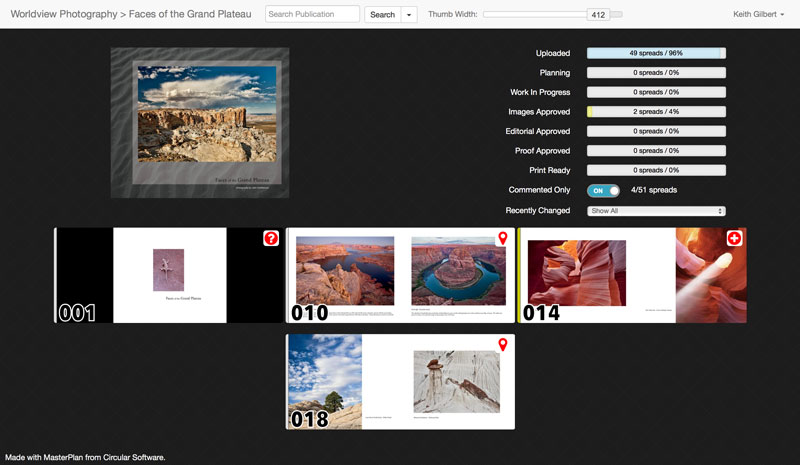Select the Images Approved progress bar

coord(656,112)
